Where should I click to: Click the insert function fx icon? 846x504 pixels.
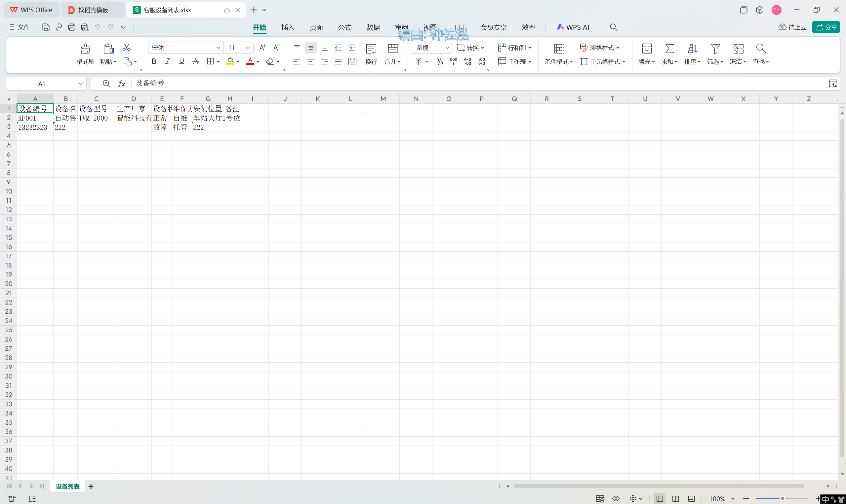click(121, 84)
